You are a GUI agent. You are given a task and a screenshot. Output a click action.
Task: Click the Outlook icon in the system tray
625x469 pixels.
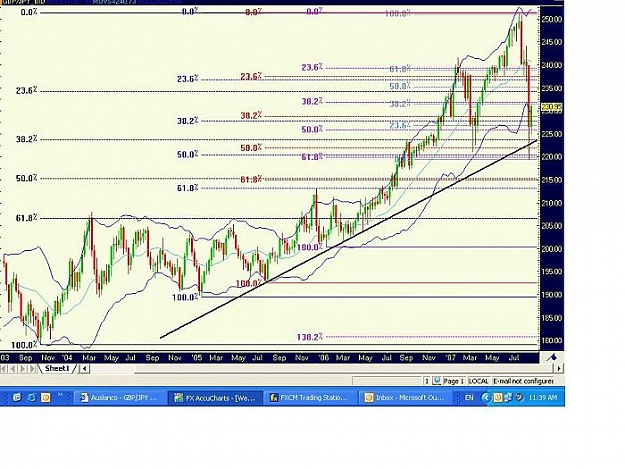coord(498,398)
